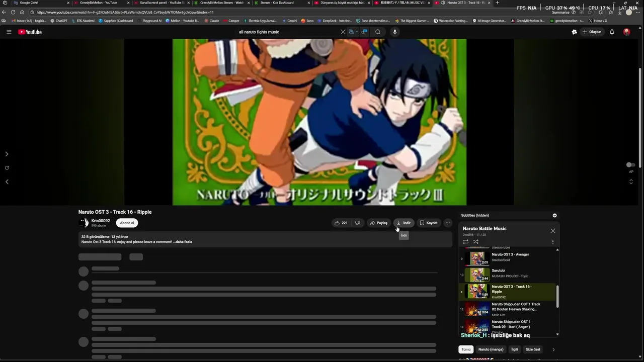Screen dimensions: 644x362
Task: Select the İlgili filter chip
Action: click(x=515, y=349)
